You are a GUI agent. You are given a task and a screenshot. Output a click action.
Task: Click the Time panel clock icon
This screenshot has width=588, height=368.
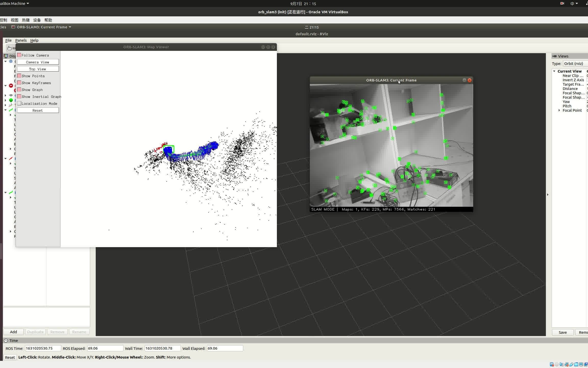(x=6, y=340)
